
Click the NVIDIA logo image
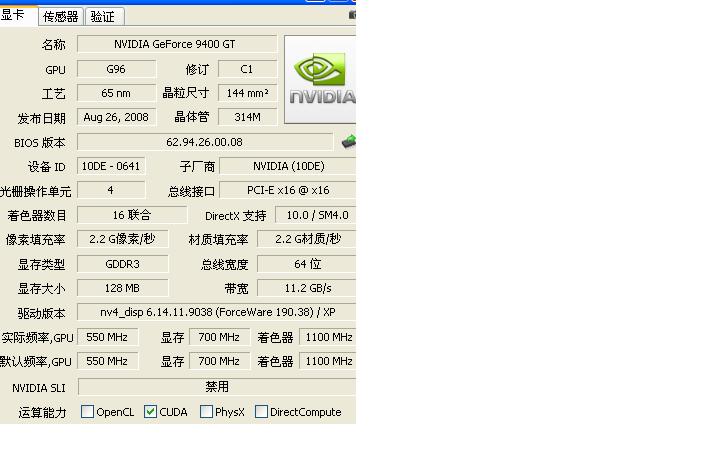(320, 79)
